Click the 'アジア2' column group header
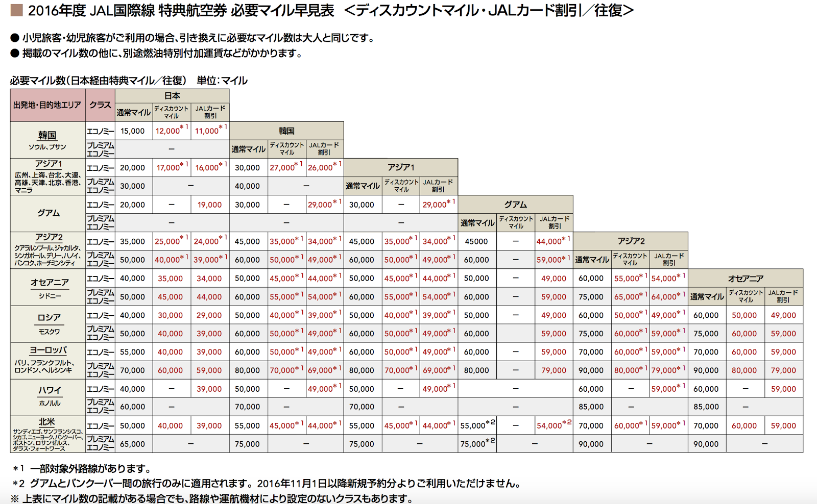This screenshot has height=504, width=817. 631,241
